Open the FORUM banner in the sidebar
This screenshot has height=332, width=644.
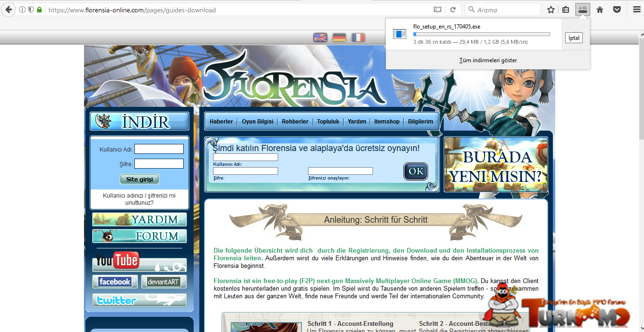coord(140,236)
